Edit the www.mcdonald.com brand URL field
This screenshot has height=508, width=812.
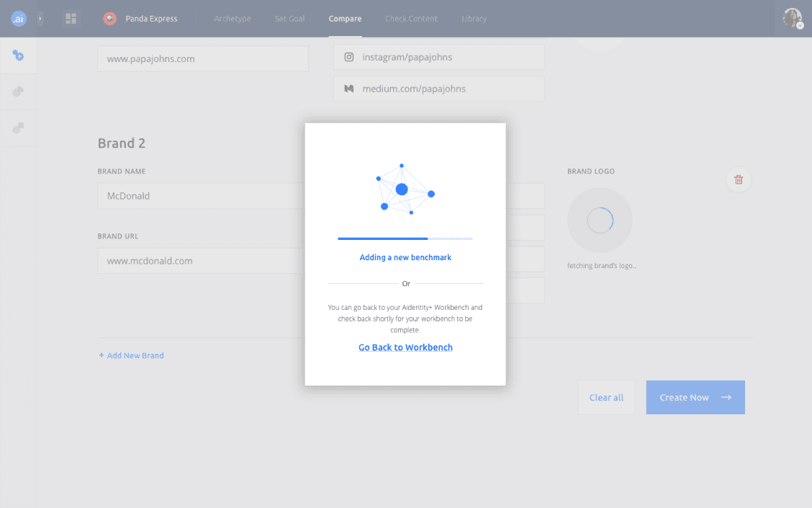pos(201,261)
